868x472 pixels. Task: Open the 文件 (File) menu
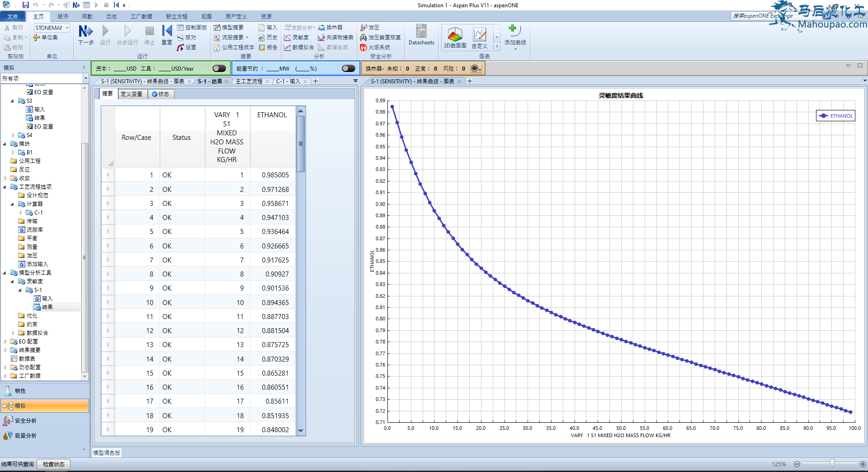click(x=13, y=16)
